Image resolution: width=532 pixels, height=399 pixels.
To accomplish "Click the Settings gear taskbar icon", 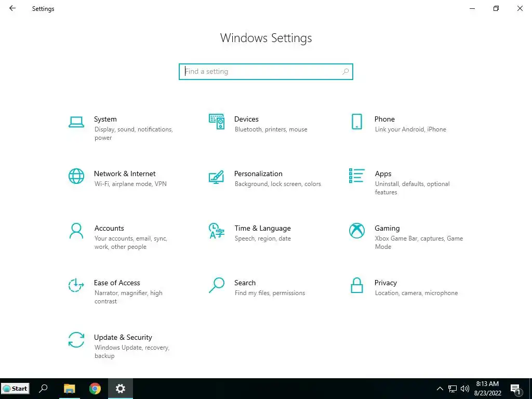I will [x=121, y=389].
